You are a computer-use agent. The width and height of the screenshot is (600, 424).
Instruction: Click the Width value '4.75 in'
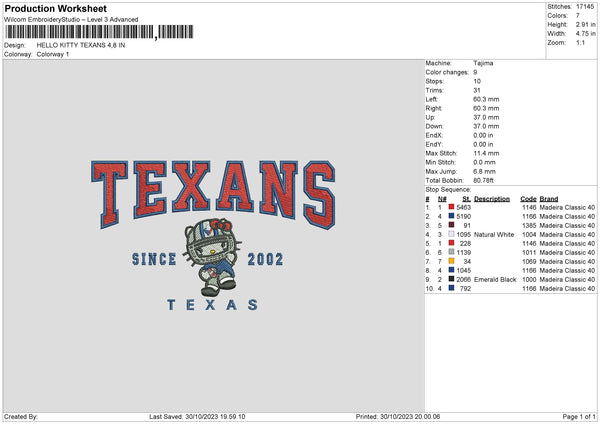[585, 34]
